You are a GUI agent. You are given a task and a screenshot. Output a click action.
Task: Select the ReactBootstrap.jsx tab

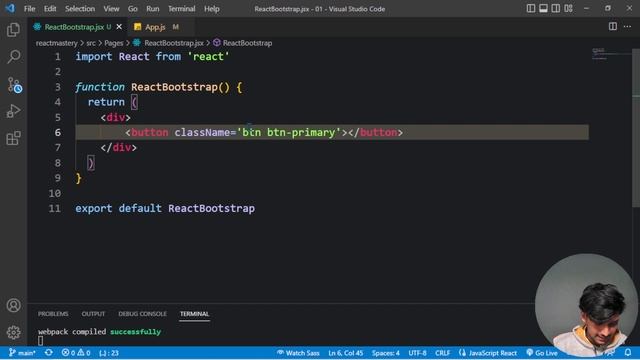[x=74, y=27]
